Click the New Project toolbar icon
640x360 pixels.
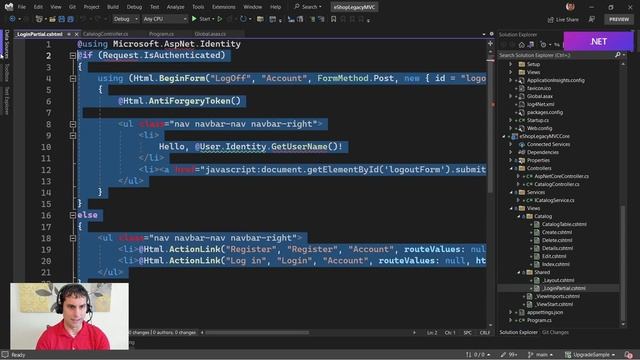[39, 19]
